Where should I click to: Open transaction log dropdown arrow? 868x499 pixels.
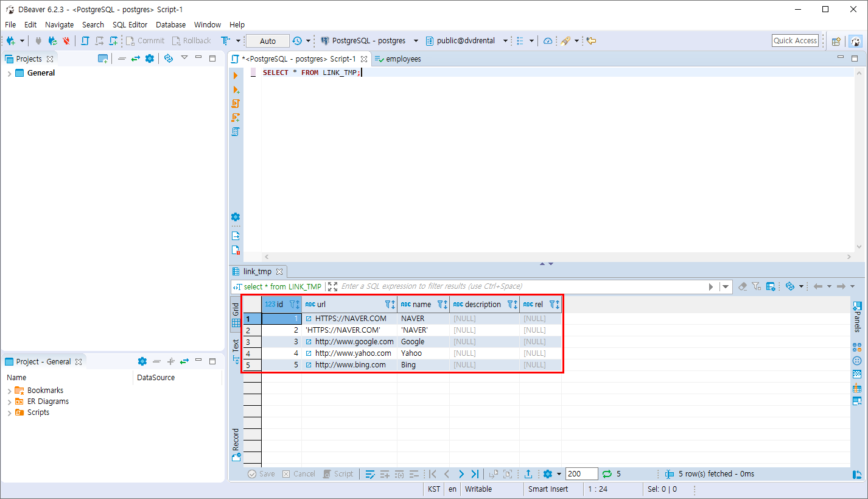pos(308,41)
